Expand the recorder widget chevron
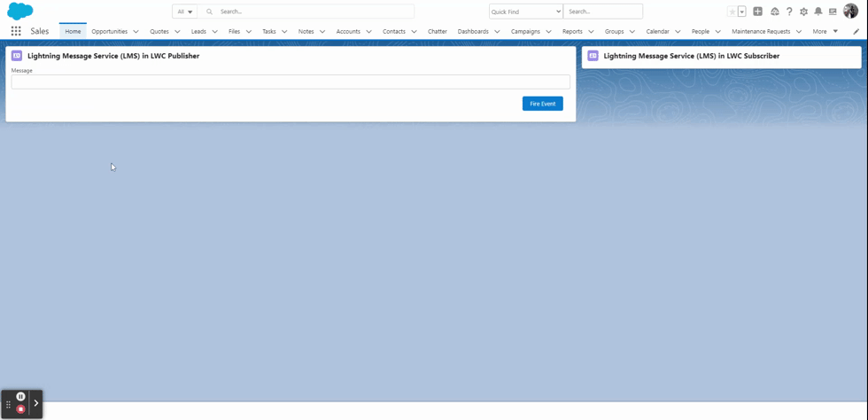This screenshot has width=868, height=420. point(36,403)
